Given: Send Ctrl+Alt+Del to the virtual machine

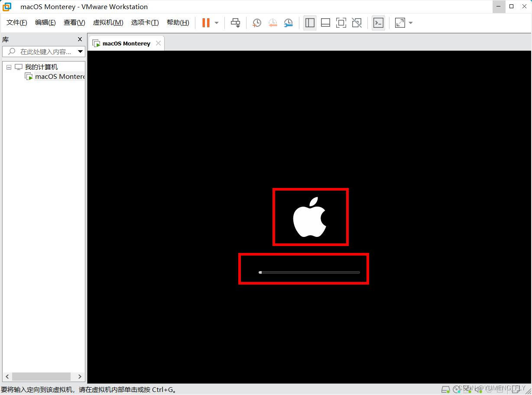Looking at the screenshot, I should [x=235, y=23].
